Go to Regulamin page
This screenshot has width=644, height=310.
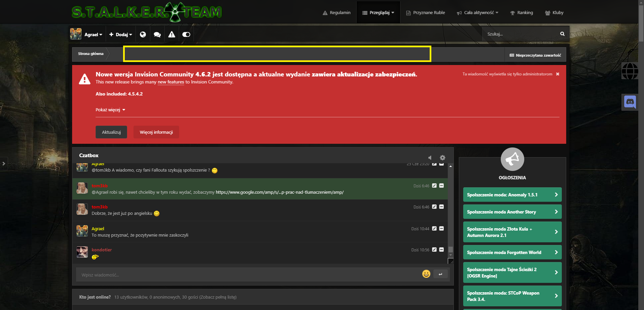336,12
